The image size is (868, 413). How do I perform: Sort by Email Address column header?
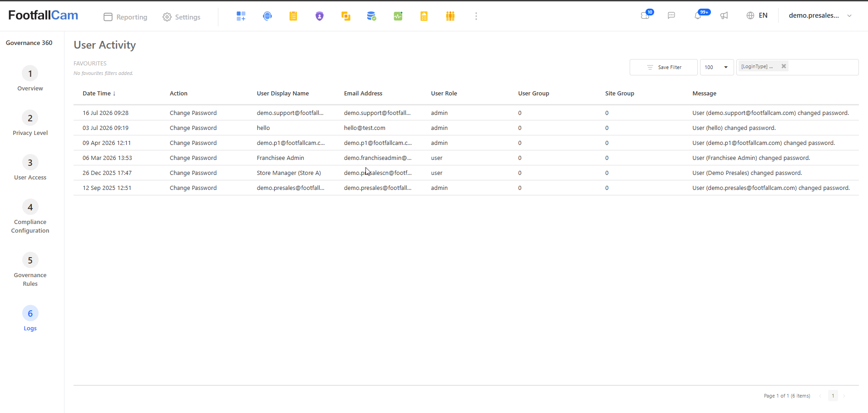(x=363, y=94)
